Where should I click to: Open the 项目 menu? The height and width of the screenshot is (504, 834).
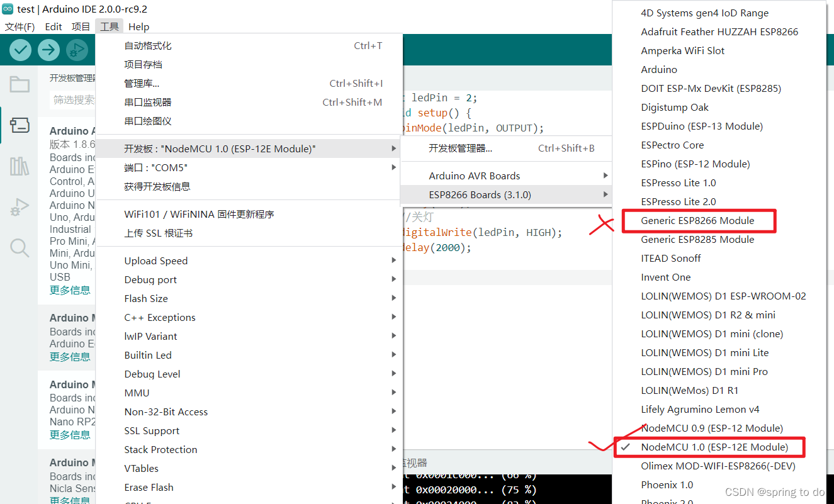81,26
